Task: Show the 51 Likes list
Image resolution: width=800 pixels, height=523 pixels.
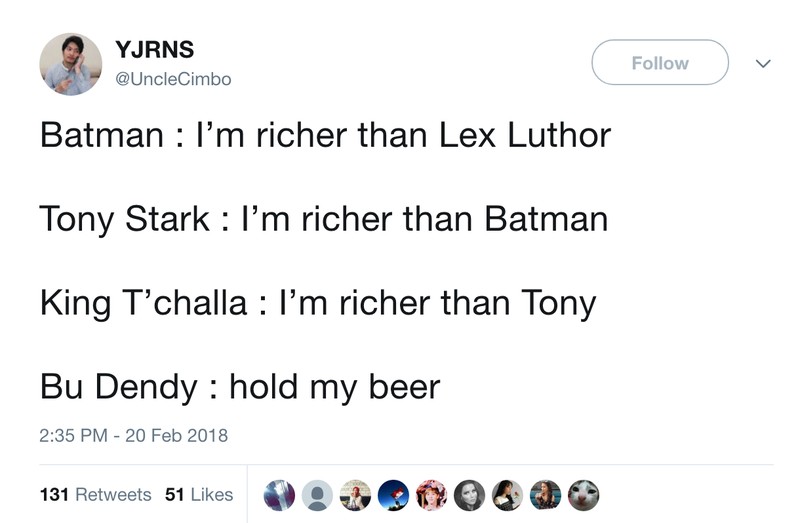Action: pyautogui.click(x=198, y=494)
